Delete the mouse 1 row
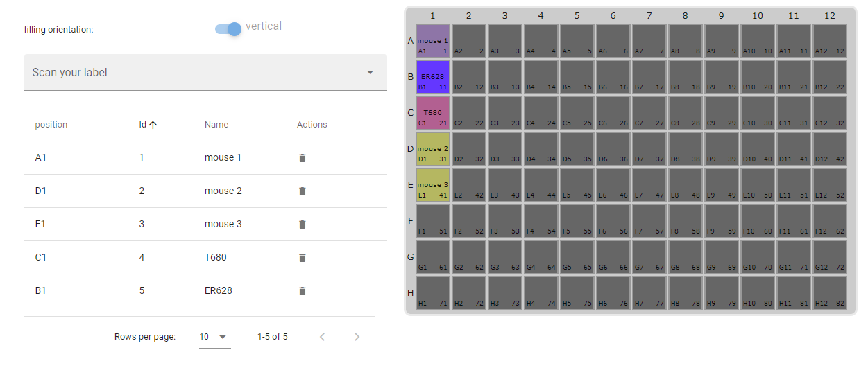 (x=302, y=158)
